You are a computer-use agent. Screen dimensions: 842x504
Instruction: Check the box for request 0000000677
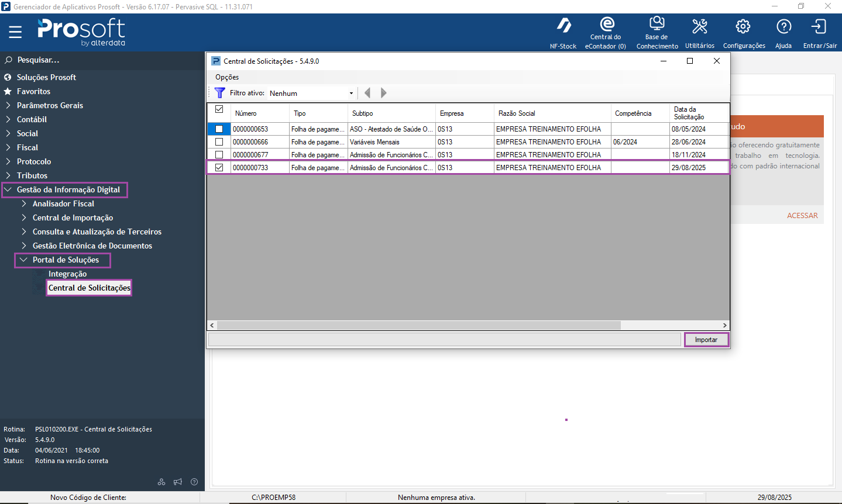219,155
